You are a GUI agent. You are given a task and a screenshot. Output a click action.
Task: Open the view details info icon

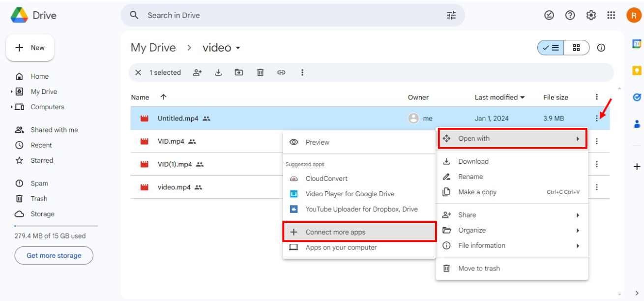601,48
